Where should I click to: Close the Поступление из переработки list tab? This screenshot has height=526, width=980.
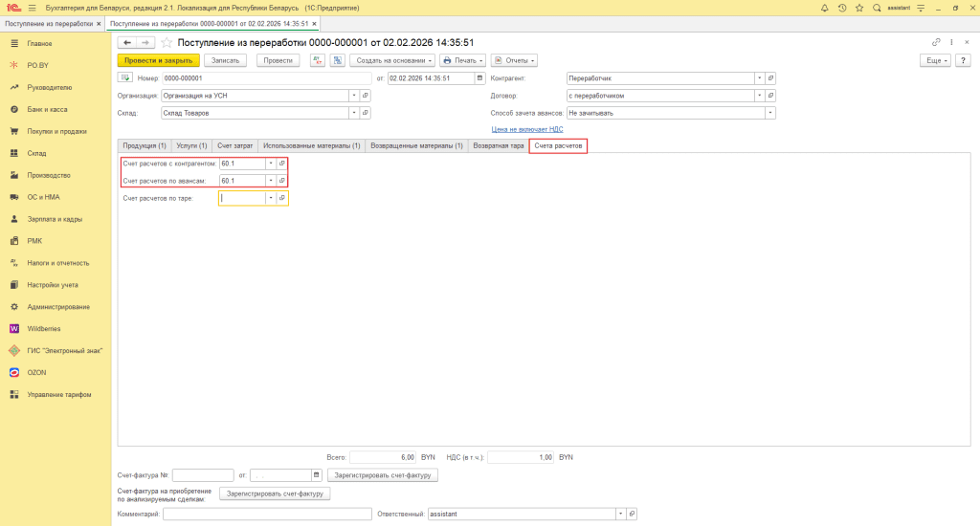[99, 23]
